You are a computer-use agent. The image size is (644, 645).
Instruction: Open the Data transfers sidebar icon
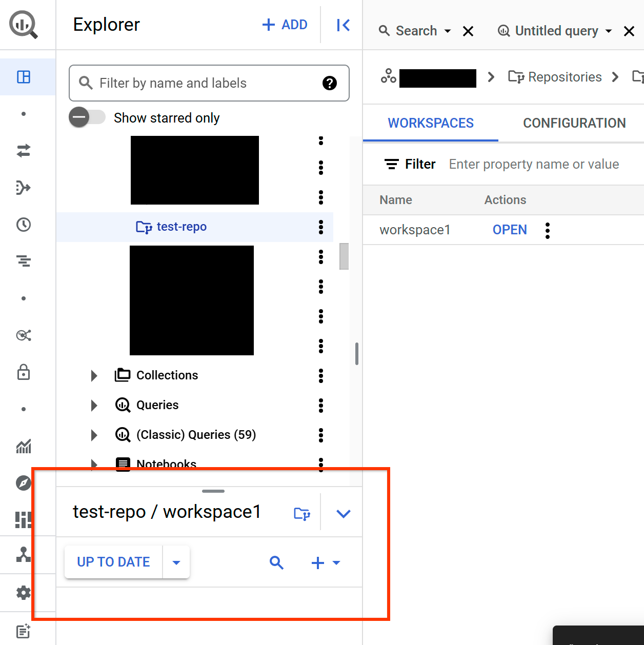(x=24, y=151)
